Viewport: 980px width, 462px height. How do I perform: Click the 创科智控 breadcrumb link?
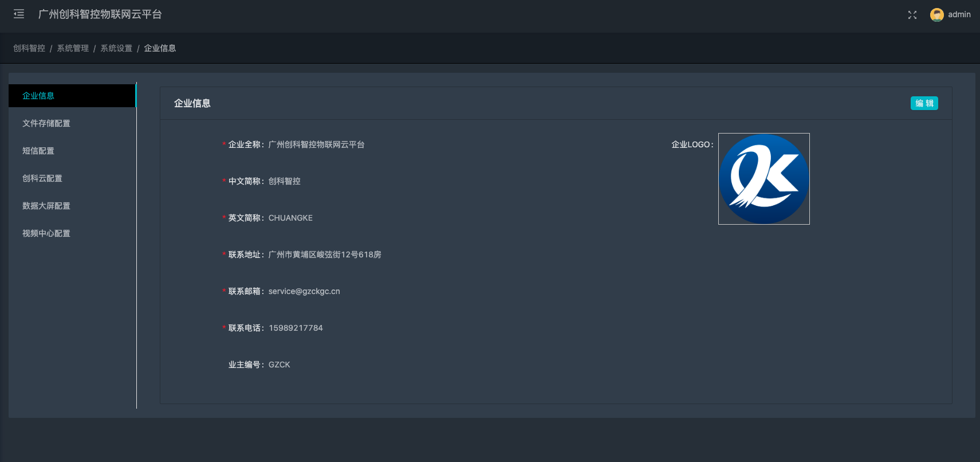tap(29, 48)
